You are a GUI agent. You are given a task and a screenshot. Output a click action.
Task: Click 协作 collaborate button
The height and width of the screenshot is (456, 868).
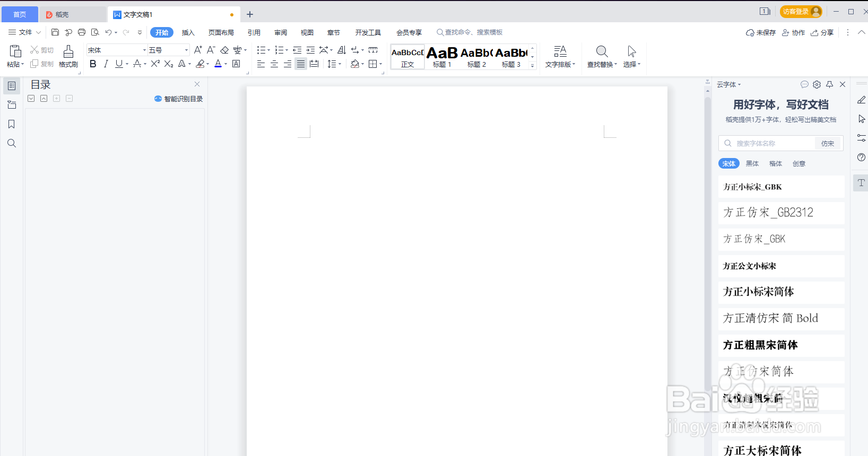pos(794,32)
